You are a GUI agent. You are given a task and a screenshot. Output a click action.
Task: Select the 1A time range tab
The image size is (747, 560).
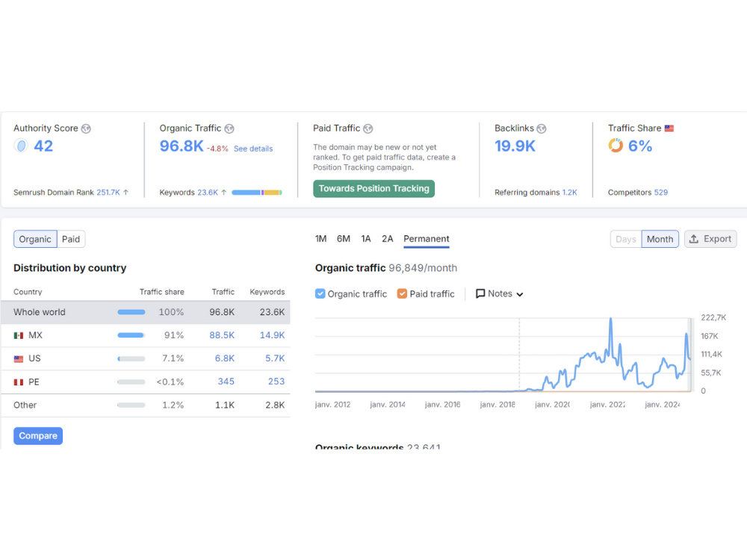point(365,239)
